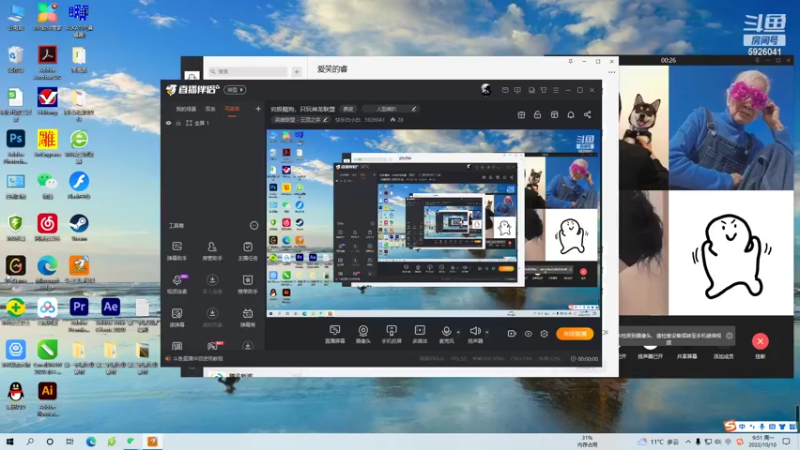
Task: Click share screen in call window
Action: click(687, 356)
